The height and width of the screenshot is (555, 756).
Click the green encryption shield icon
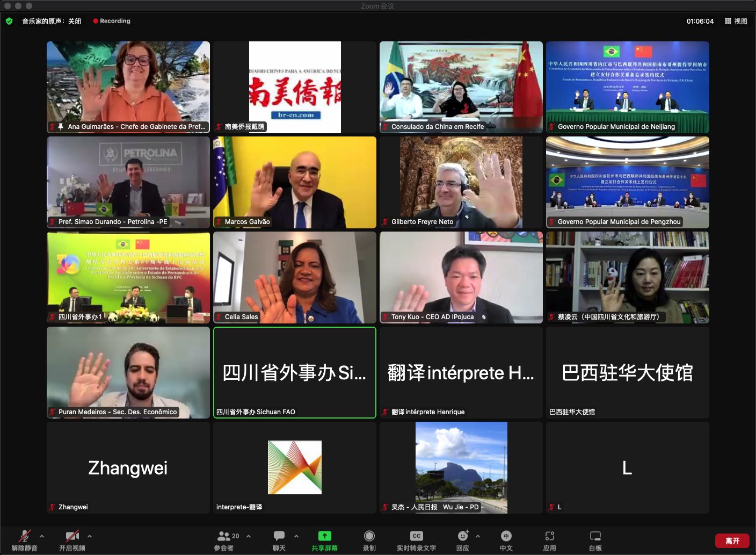click(x=9, y=21)
